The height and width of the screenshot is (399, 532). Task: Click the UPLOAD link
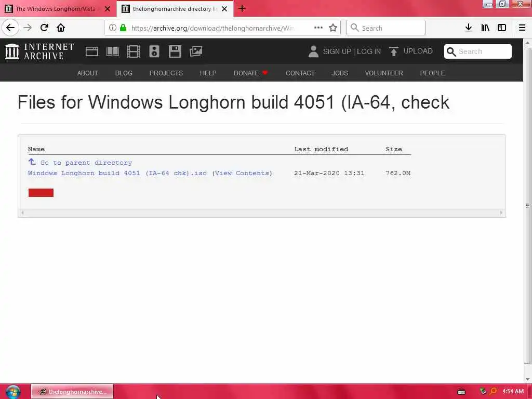(418, 51)
